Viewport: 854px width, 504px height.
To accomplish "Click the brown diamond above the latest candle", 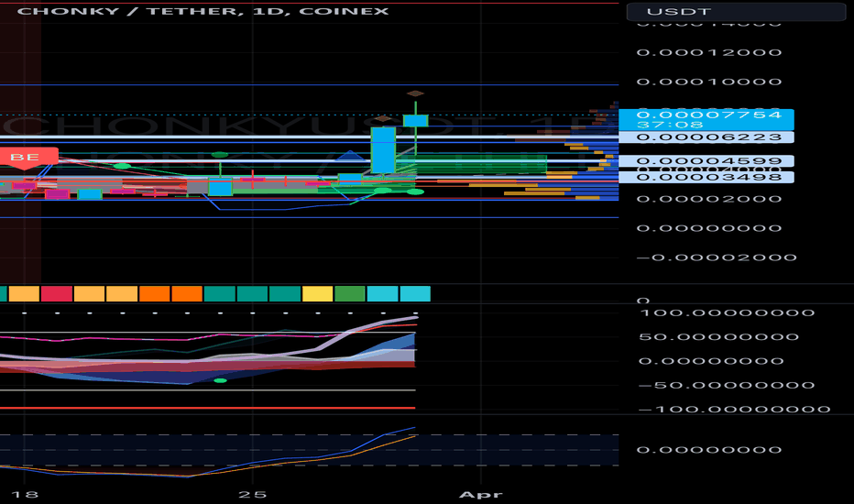I will (x=415, y=93).
